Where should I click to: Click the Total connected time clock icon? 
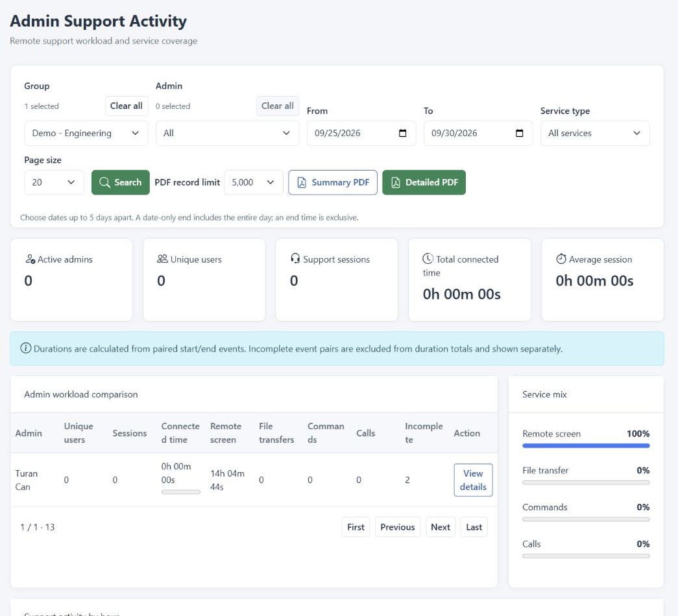pos(428,259)
